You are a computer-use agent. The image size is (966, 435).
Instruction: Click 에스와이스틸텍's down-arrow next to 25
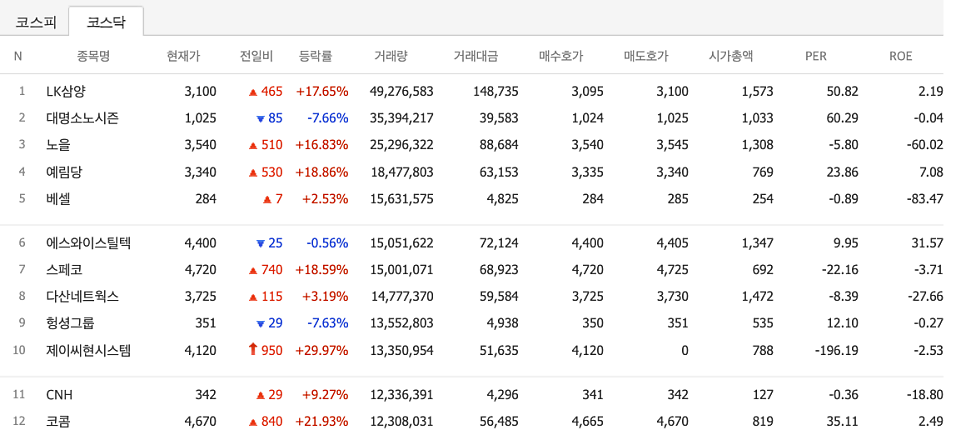point(260,243)
